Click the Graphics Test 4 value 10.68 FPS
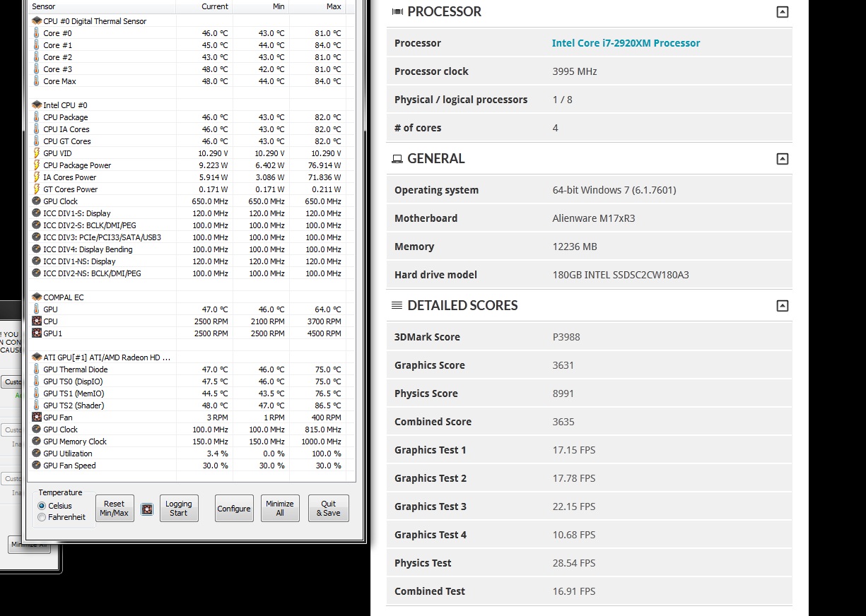Screen dimensions: 866x616 574,535
